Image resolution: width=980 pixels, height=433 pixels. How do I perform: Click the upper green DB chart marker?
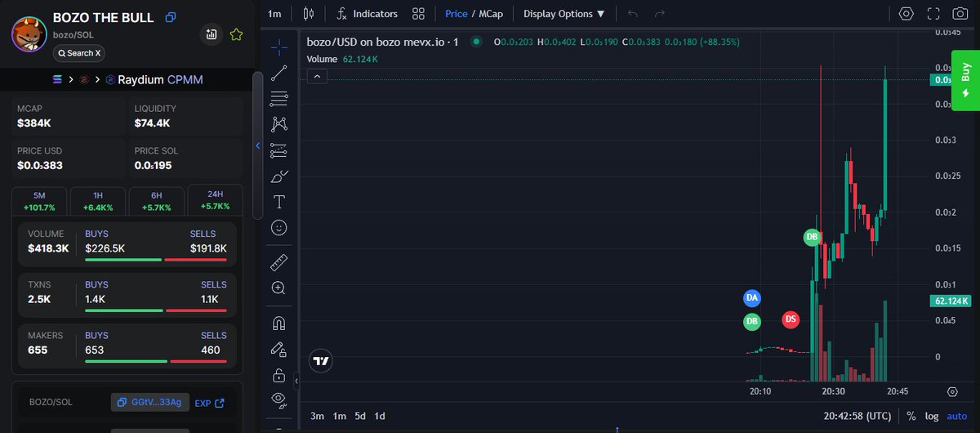coord(812,238)
